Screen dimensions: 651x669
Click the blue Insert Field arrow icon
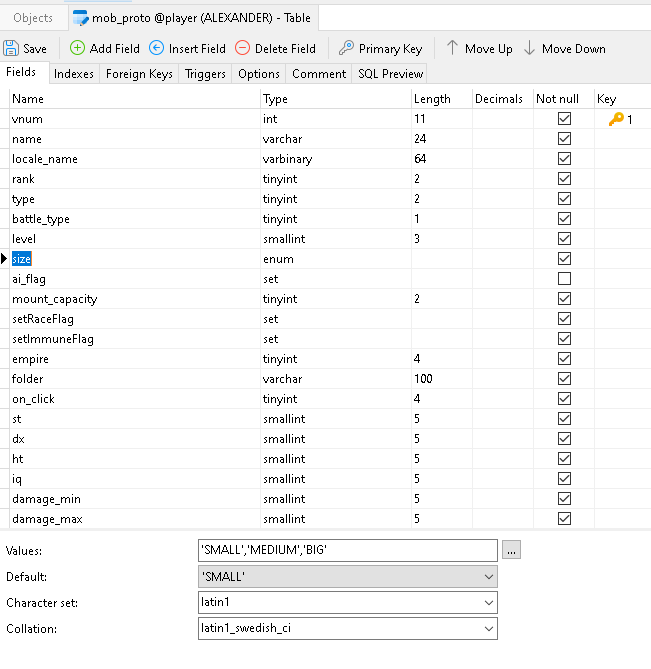157,48
